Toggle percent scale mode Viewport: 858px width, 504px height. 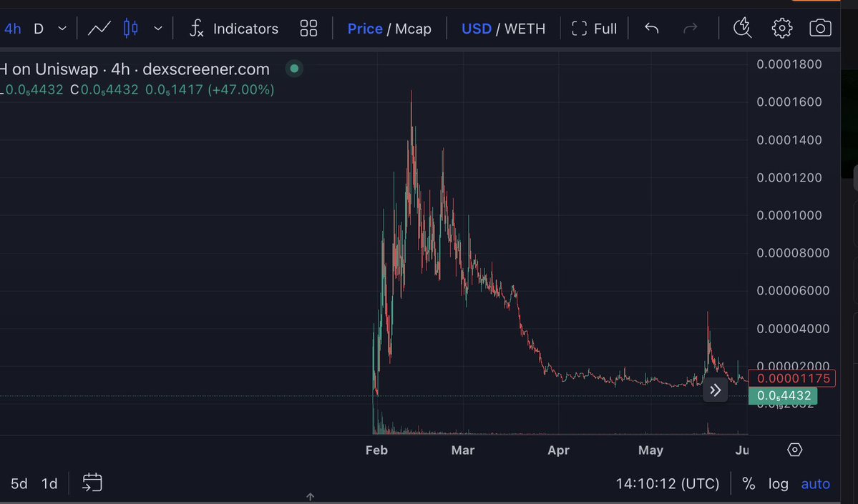[x=749, y=484]
